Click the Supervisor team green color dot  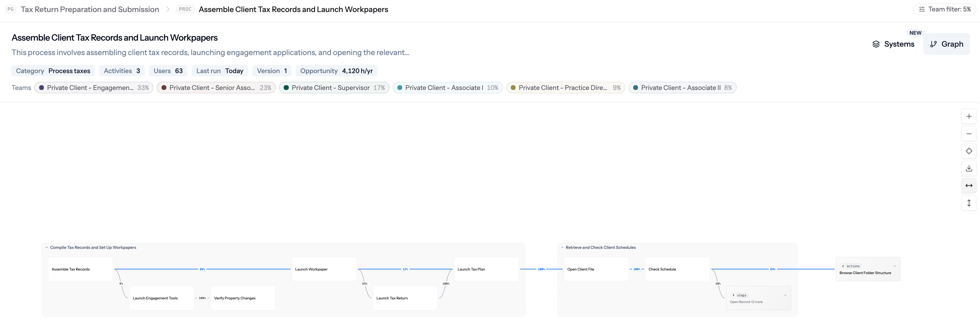click(286, 88)
